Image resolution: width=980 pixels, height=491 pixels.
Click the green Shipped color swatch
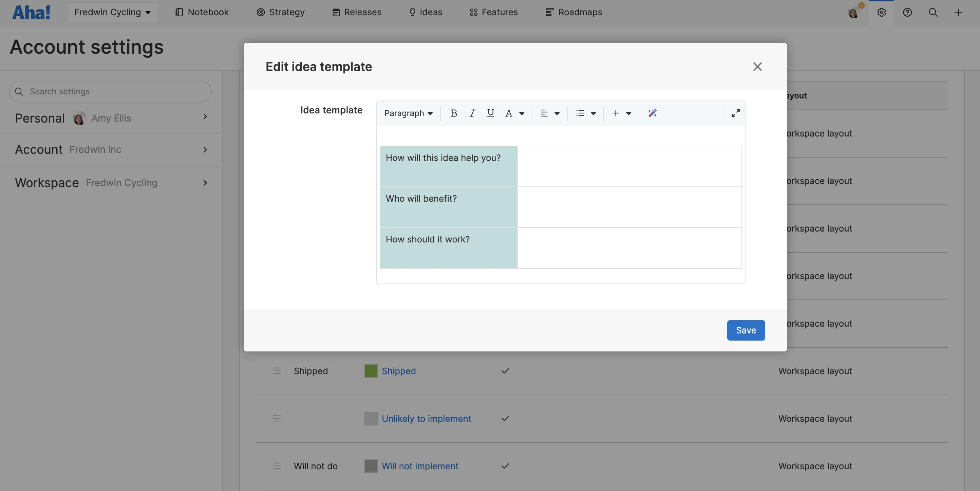tap(371, 371)
